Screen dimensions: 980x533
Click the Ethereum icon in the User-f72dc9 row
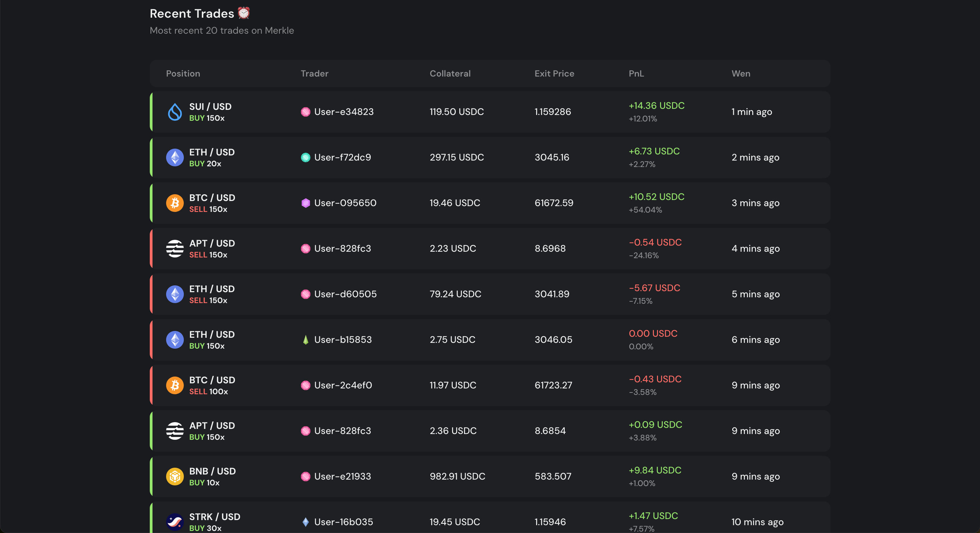click(x=175, y=157)
